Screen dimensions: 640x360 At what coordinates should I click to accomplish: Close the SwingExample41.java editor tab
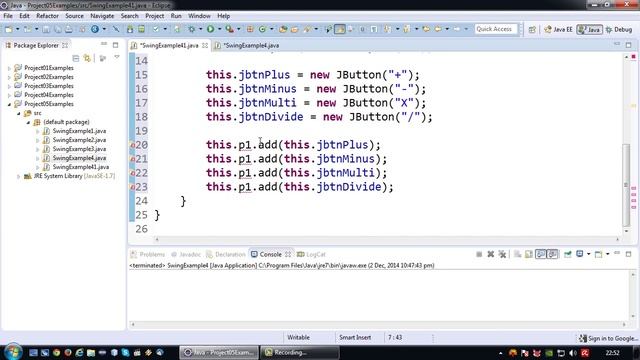coord(205,45)
